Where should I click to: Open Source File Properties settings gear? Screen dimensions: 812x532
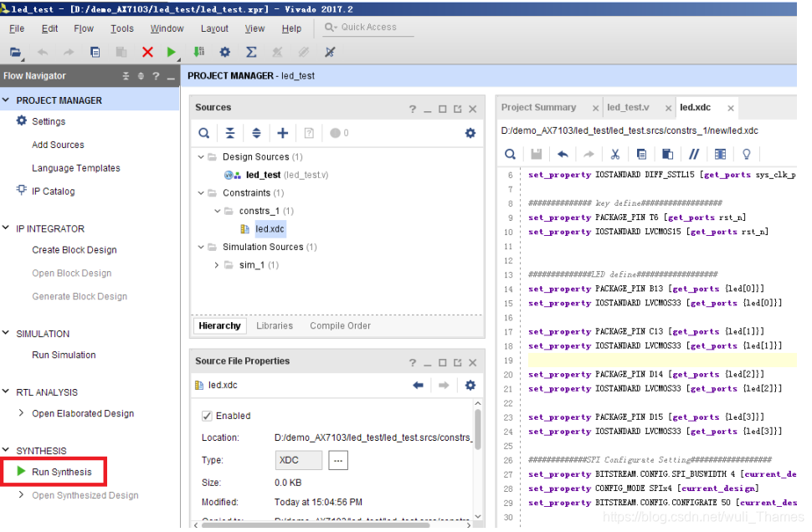(x=470, y=385)
